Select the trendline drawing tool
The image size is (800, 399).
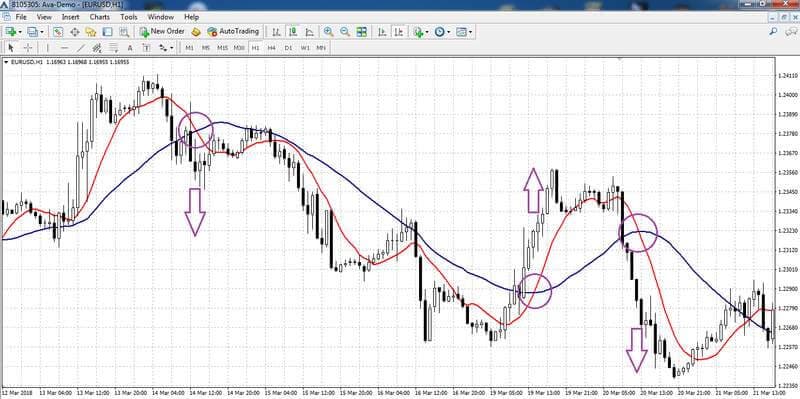tap(81, 47)
